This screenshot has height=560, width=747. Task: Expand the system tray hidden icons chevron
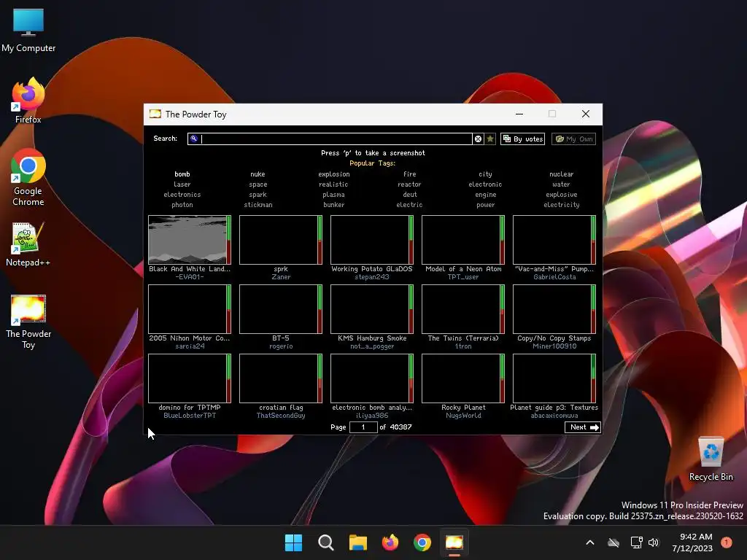(589, 542)
